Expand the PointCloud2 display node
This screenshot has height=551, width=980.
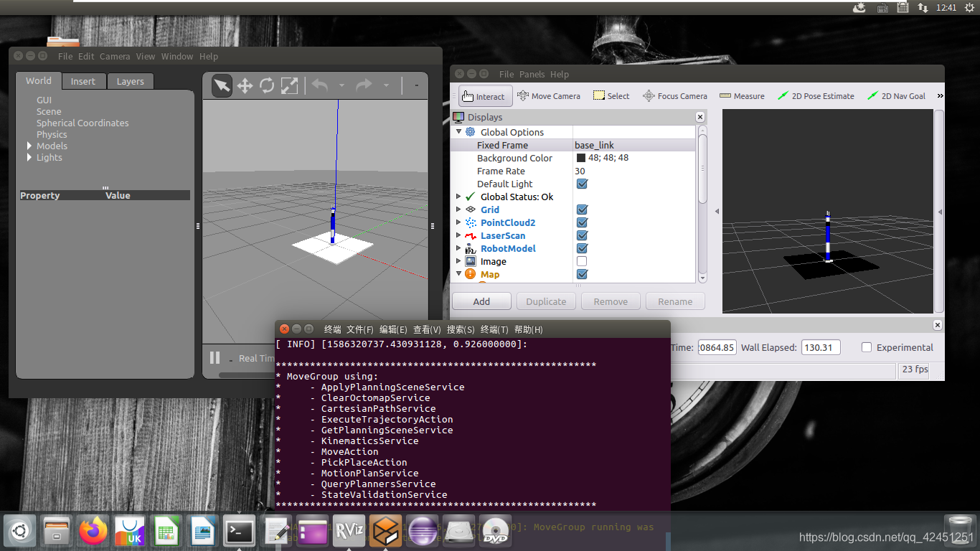click(459, 222)
